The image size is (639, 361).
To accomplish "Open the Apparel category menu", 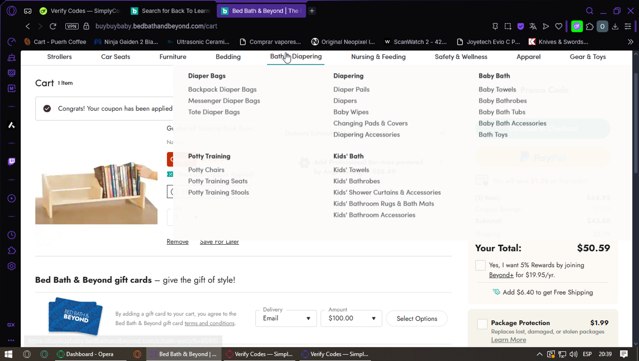I will click(x=529, y=57).
